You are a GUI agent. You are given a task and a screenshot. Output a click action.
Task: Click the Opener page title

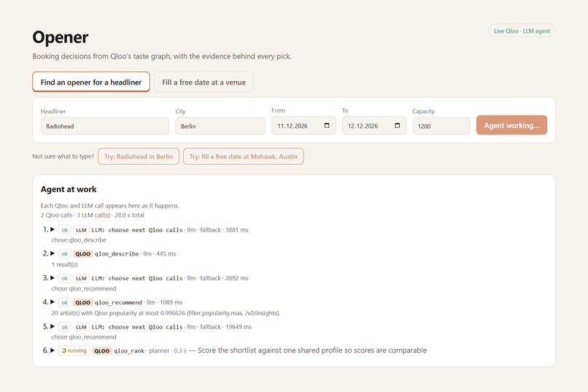point(61,37)
